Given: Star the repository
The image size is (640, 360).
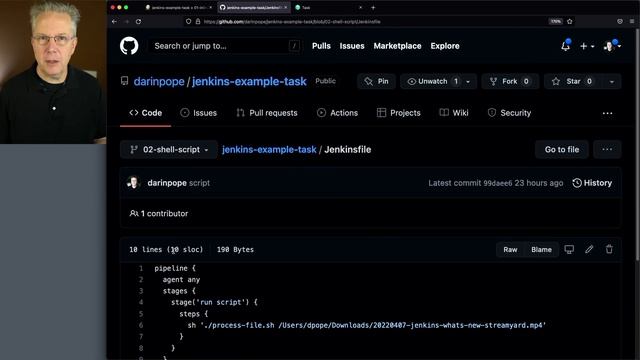Looking at the screenshot, I should (x=573, y=81).
